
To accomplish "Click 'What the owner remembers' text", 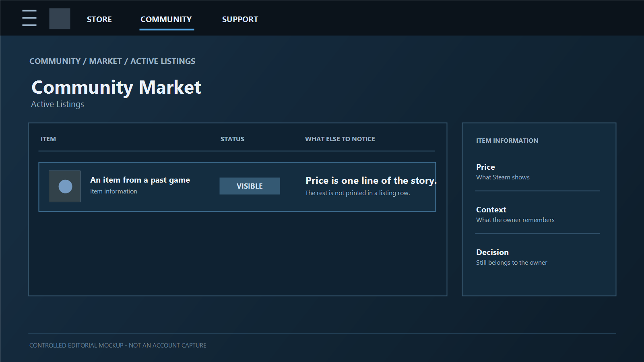I will pyautogui.click(x=515, y=220).
